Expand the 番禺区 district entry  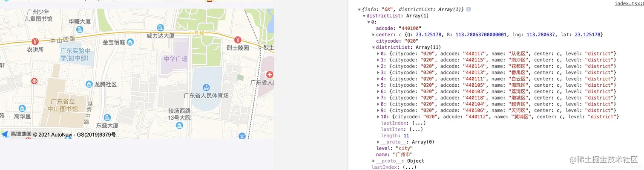(378, 73)
